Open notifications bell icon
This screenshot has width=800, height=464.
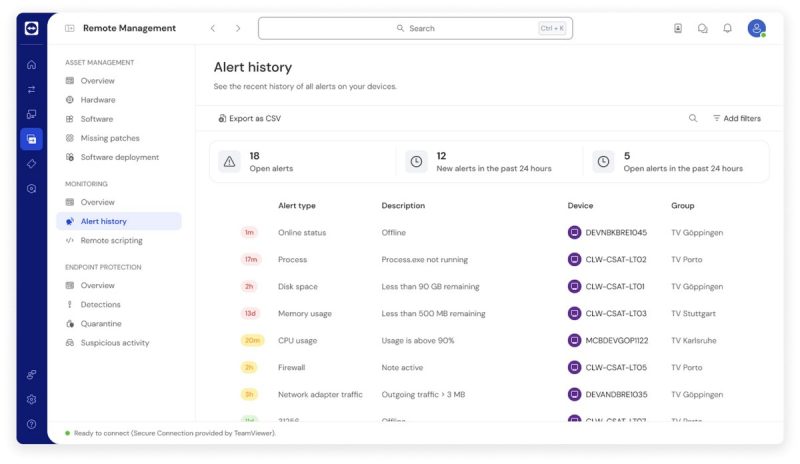click(728, 28)
